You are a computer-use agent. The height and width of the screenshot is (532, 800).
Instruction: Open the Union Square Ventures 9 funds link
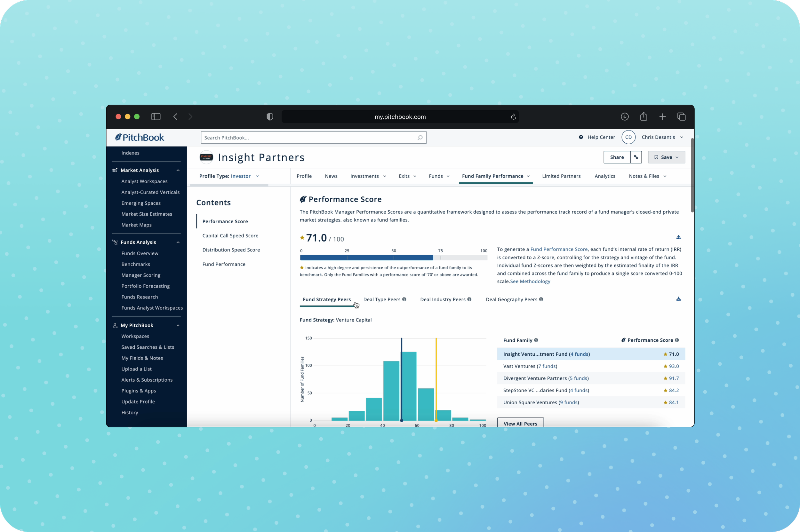pos(569,403)
